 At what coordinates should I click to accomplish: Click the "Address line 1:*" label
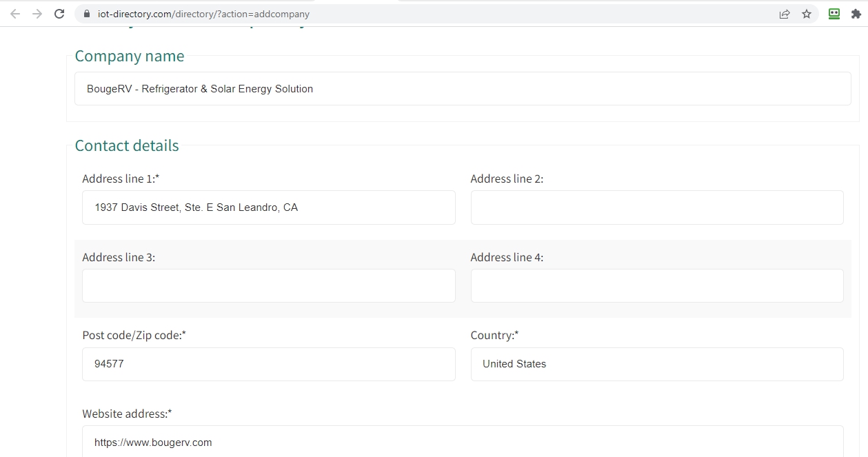[121, 179]
